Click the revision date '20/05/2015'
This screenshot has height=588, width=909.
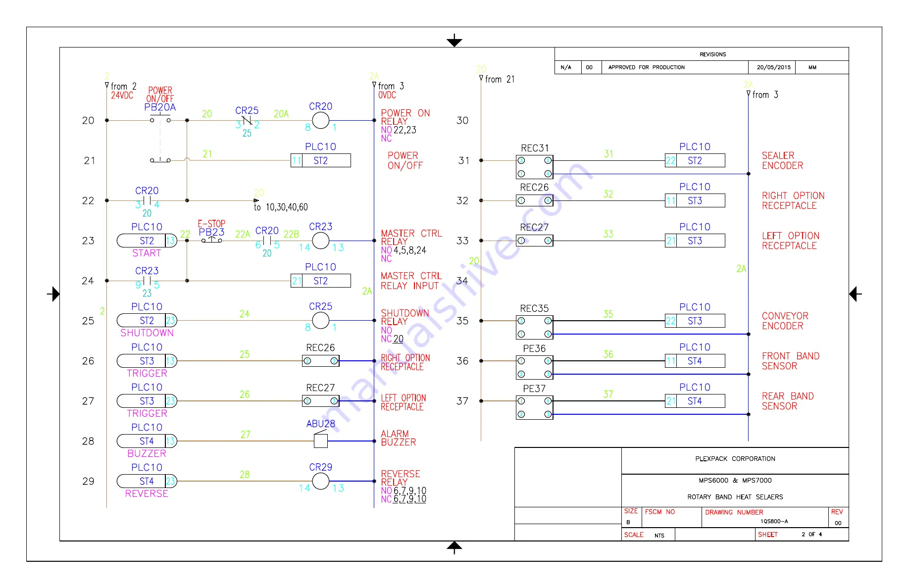point(774,67)
